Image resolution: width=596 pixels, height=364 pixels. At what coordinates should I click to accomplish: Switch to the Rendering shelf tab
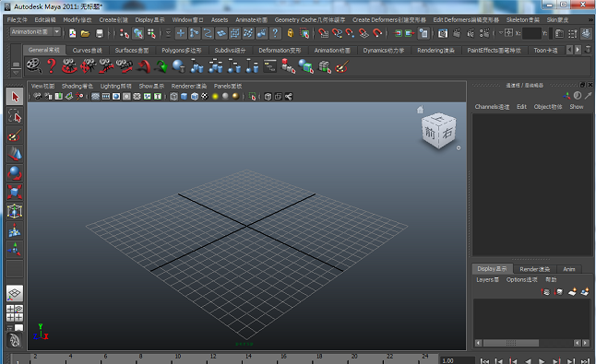(x=435, y=50)
